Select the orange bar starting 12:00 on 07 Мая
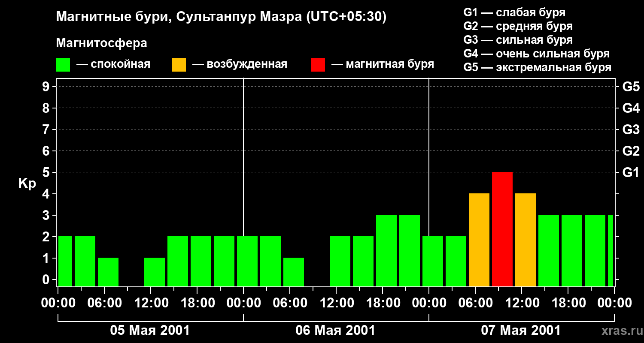644x343 pixels. click(x=526, y=240)
